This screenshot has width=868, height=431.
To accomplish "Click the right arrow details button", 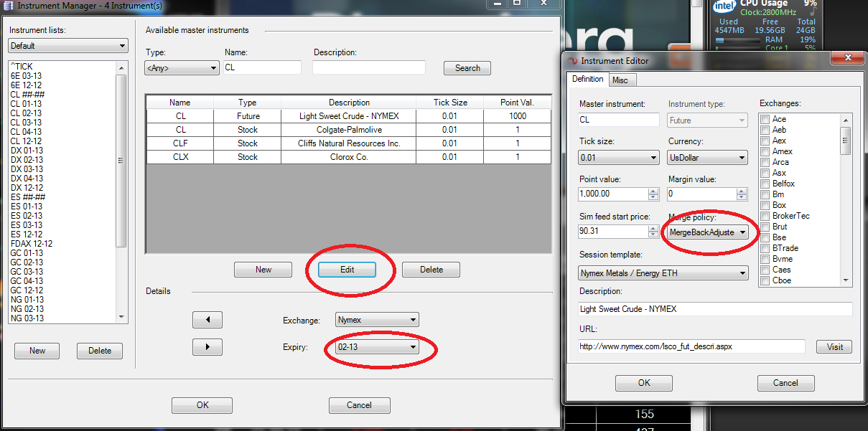I will [x=207, y=347].
